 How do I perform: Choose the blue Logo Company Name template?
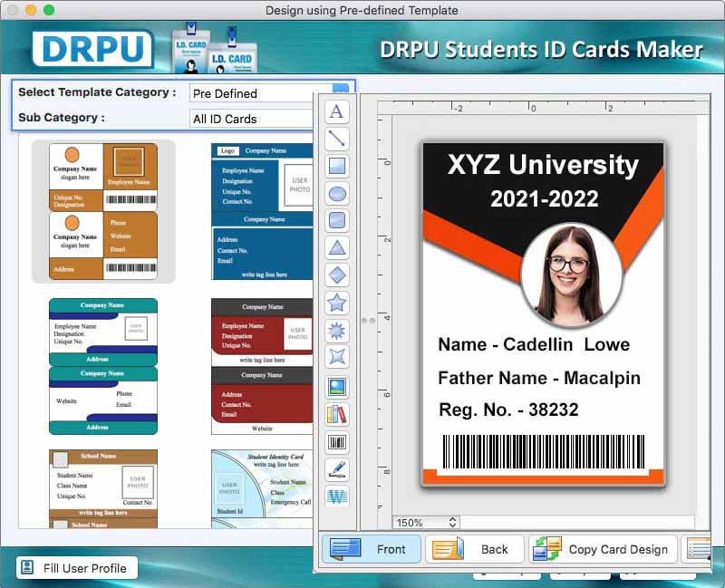click(x=262, y=211)
